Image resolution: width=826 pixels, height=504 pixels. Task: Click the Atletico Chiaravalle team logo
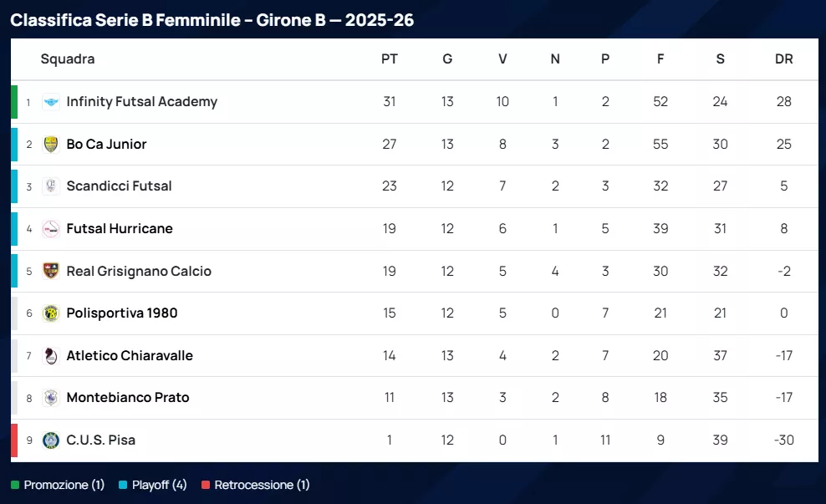51,356
